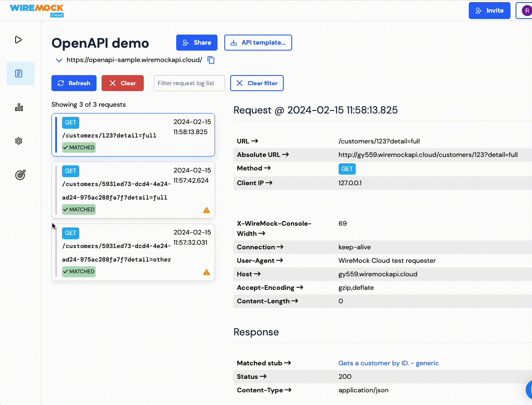
Task: Click the Share button
Action: coord(197,43)
